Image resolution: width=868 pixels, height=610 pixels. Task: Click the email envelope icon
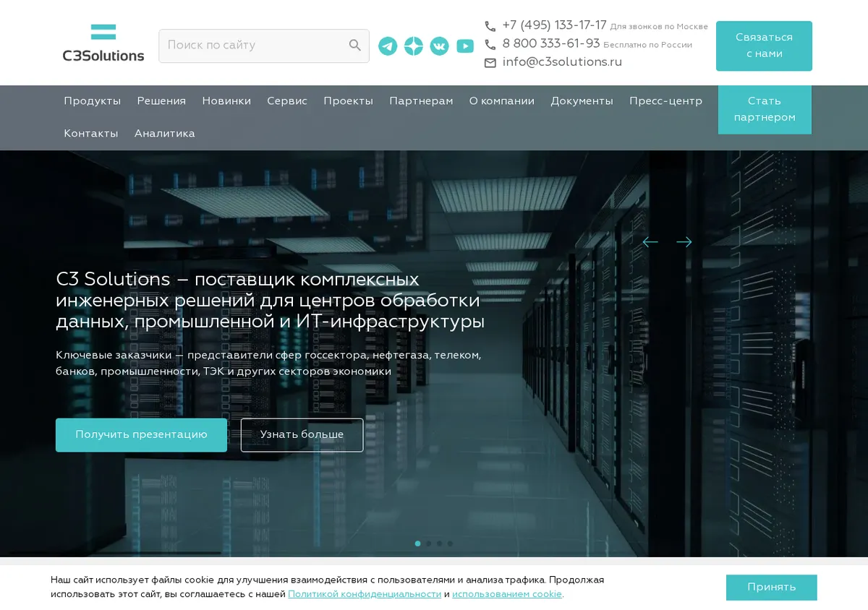click(x=490, y=63)
